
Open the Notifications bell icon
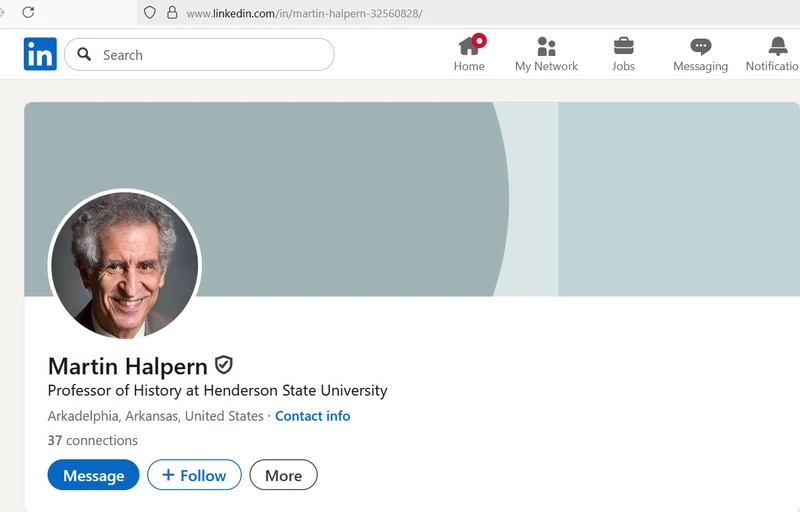coord(778,46)
